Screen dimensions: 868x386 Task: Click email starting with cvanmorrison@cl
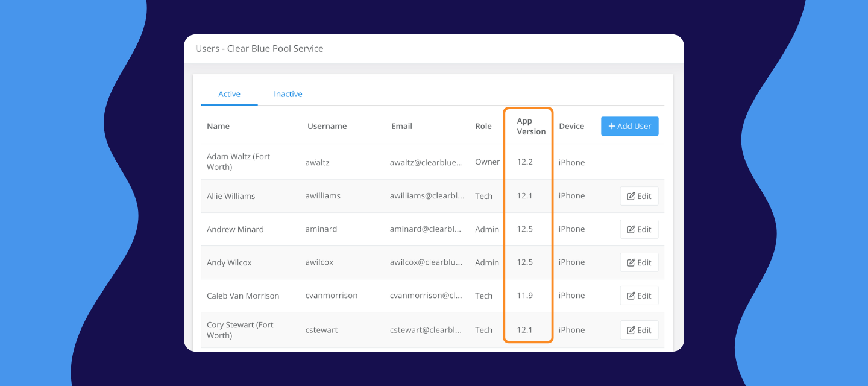pos(427,296)
